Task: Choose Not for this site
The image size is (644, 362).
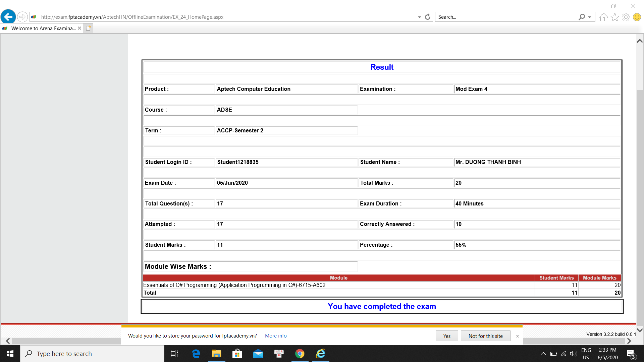Action: coord(485,336)
